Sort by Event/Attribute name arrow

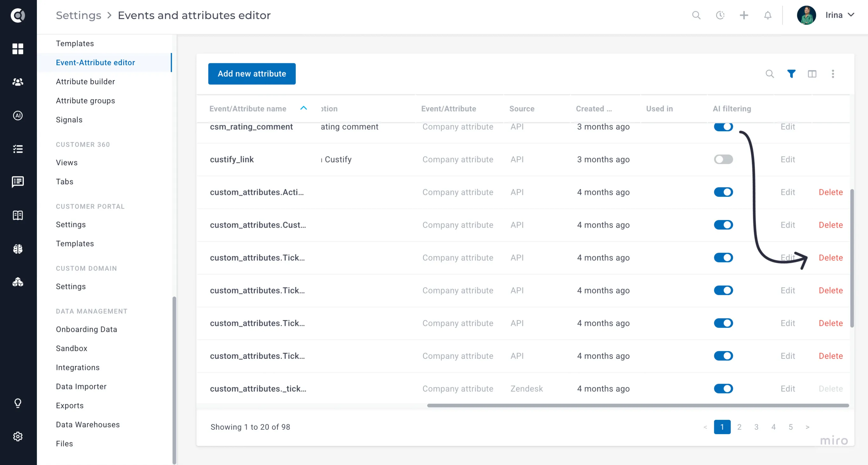[303, 108]
